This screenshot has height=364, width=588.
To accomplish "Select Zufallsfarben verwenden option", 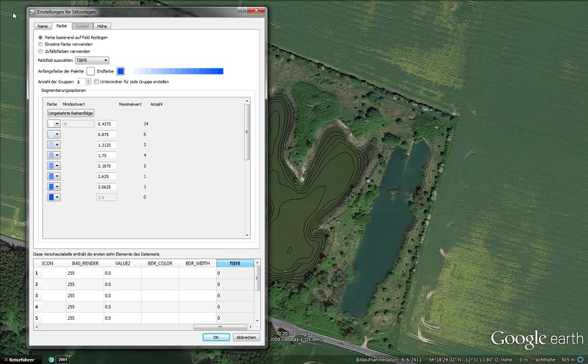I will click(x=41, y=51).
